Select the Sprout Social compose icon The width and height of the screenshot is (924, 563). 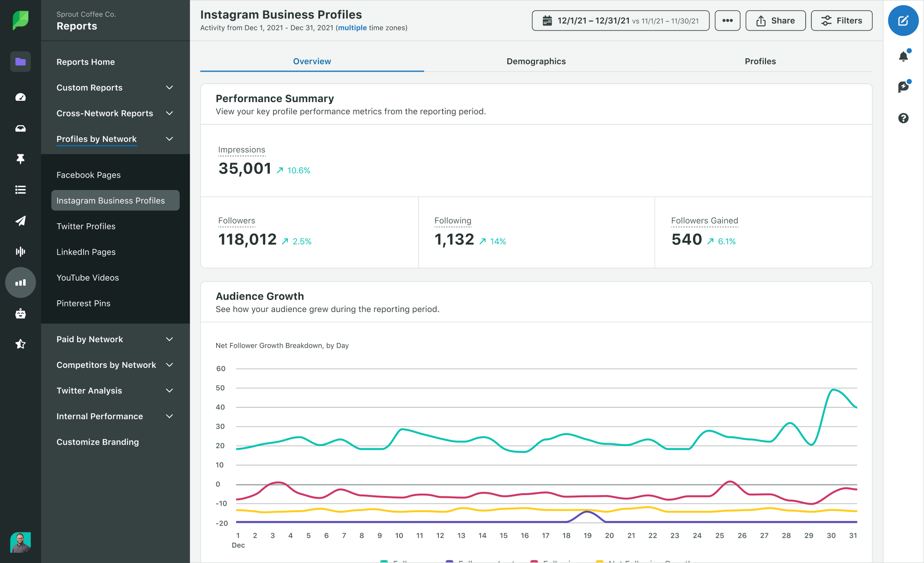click(904, 21)
